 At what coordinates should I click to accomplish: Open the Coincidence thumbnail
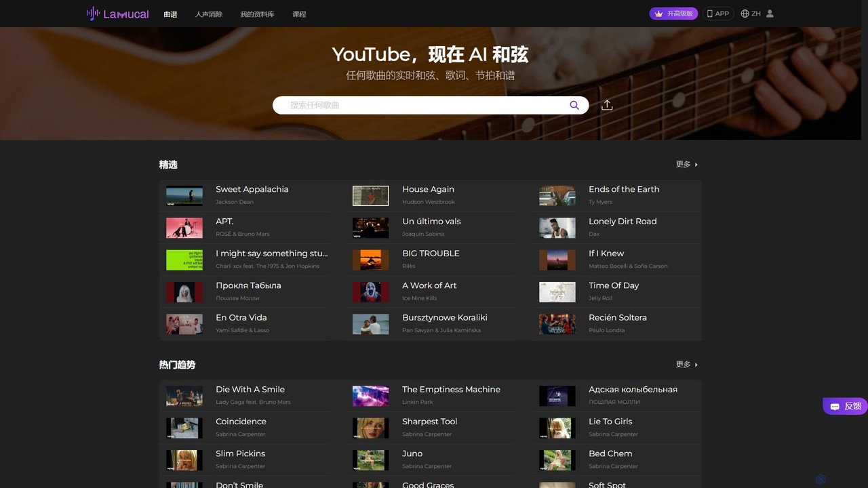pyautogui.click(x=184, y=428)
